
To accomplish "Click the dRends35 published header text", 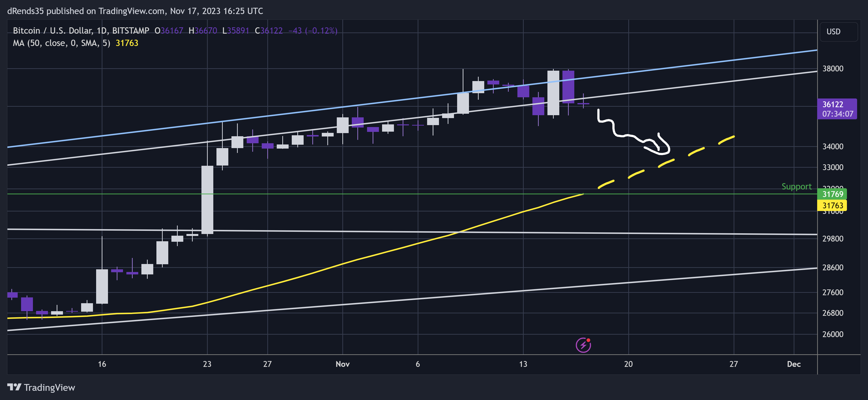I will pyautogui.click(x=135, y=11).
